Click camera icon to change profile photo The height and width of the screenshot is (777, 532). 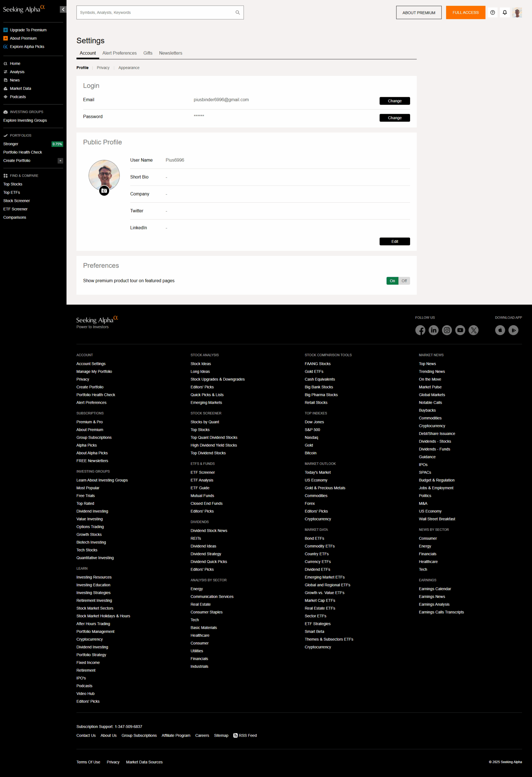(x=104, y=191)
